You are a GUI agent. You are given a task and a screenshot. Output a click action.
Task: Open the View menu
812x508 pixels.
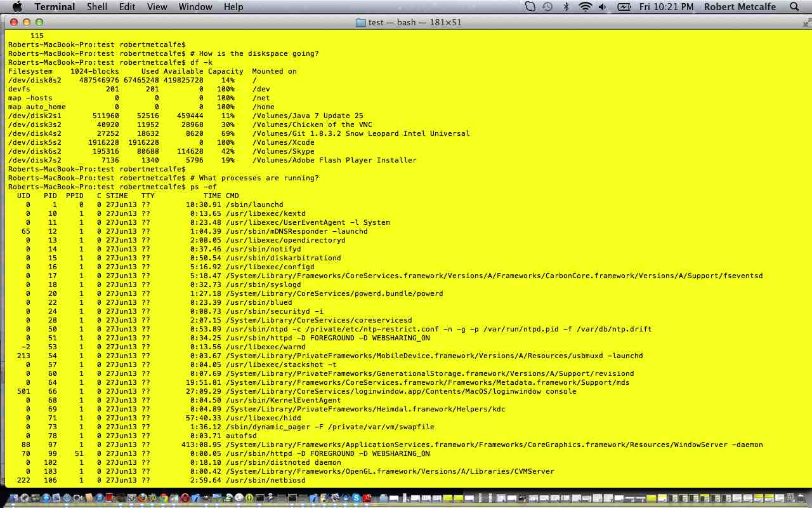point(157,7)
